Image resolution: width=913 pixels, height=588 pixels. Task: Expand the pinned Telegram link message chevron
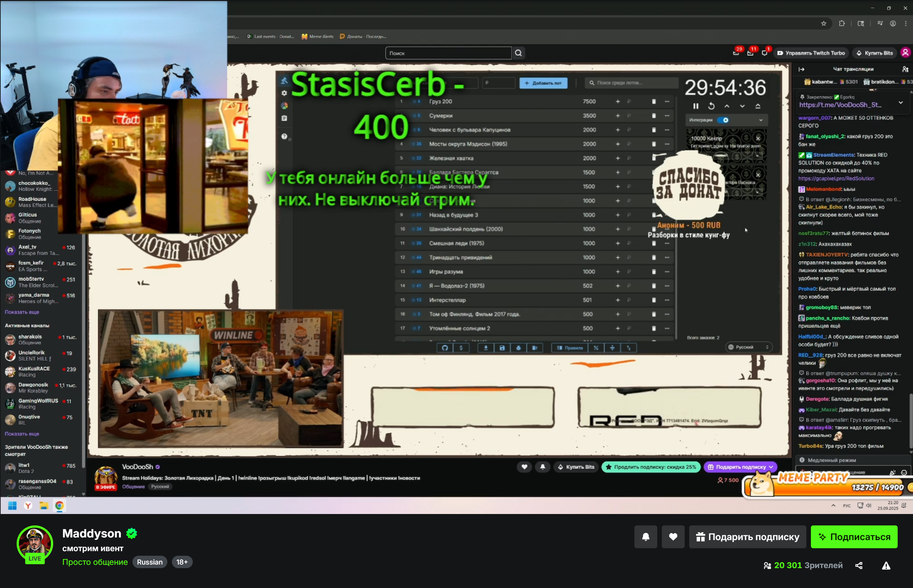click(x=901, y=102)
